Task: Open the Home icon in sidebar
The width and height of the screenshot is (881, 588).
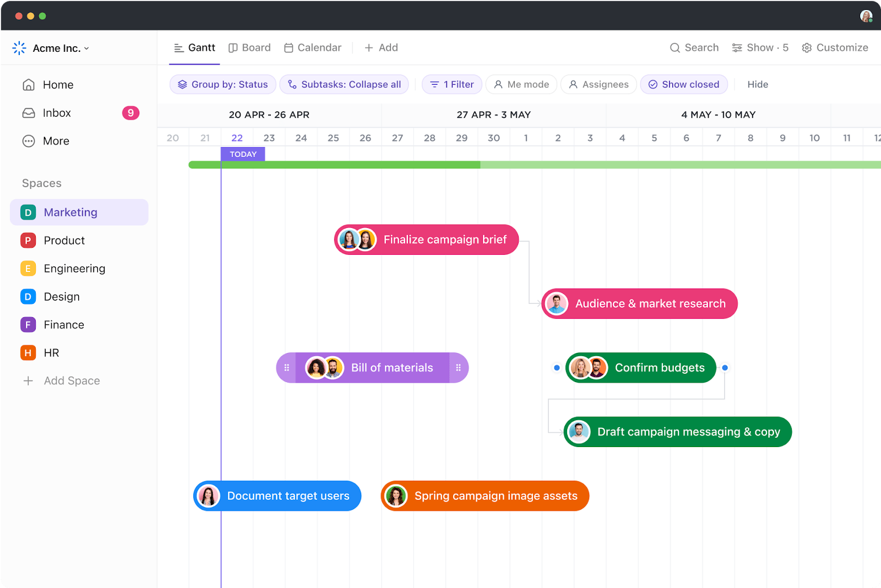Action: pyautogui.click(x=28, y=84)
